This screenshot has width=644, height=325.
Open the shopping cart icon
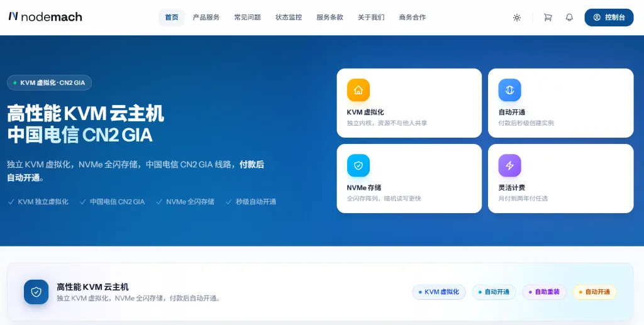pos(548,17)
